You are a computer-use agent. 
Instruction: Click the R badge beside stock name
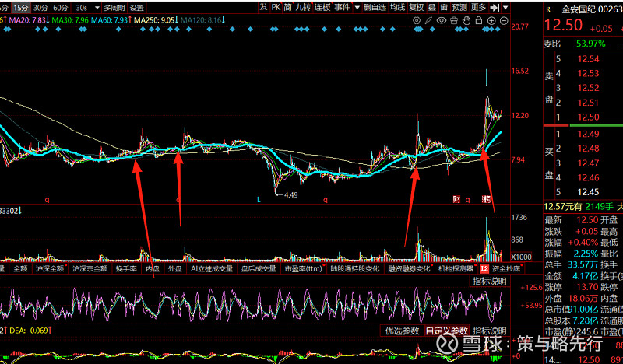[549, 9]
